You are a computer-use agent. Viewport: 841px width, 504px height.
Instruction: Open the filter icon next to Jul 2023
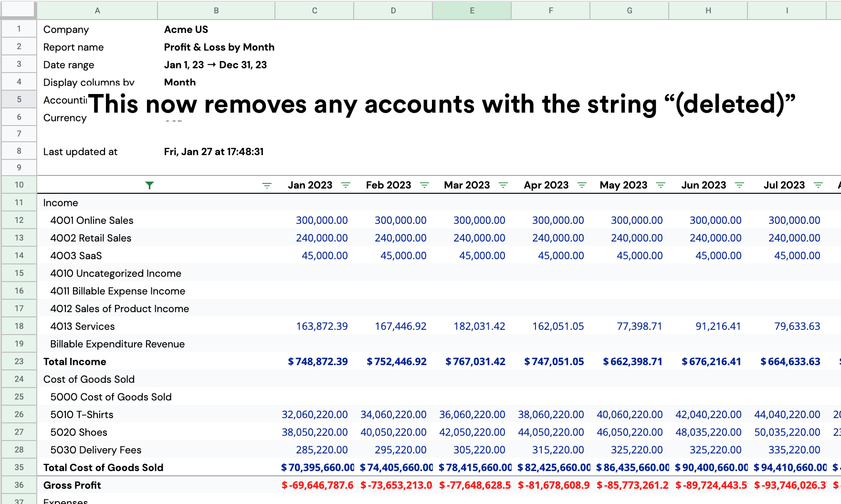coord(818,185)
